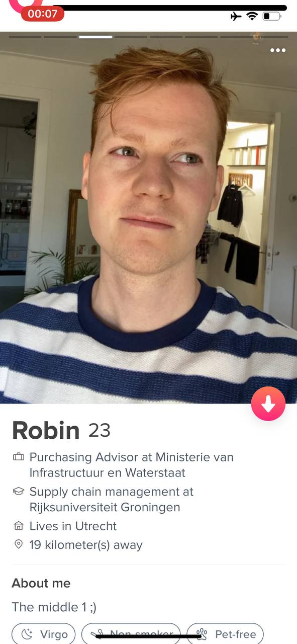Tap the pink down-arrow collapse profile button
This screenshot has width=297, height=644.
tap(268, 404)
